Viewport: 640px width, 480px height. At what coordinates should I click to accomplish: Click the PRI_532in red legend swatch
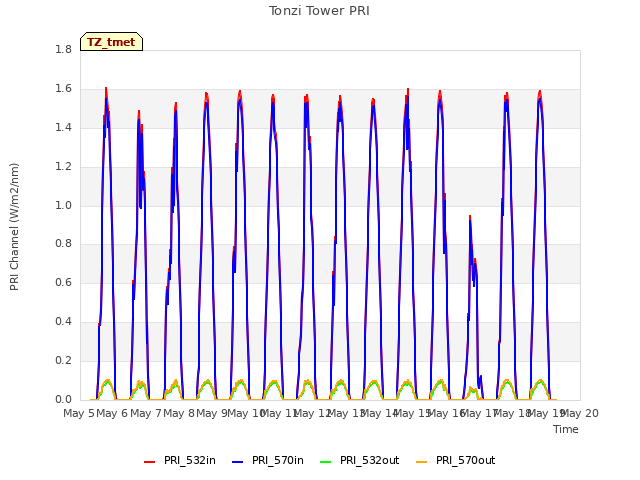coord(149,462)
